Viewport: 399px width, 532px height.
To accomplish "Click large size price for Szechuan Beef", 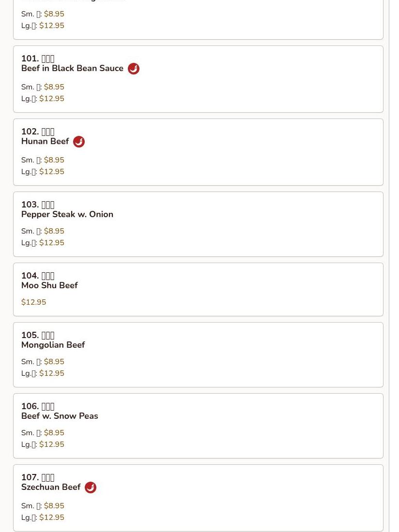I will pos(51,517).
